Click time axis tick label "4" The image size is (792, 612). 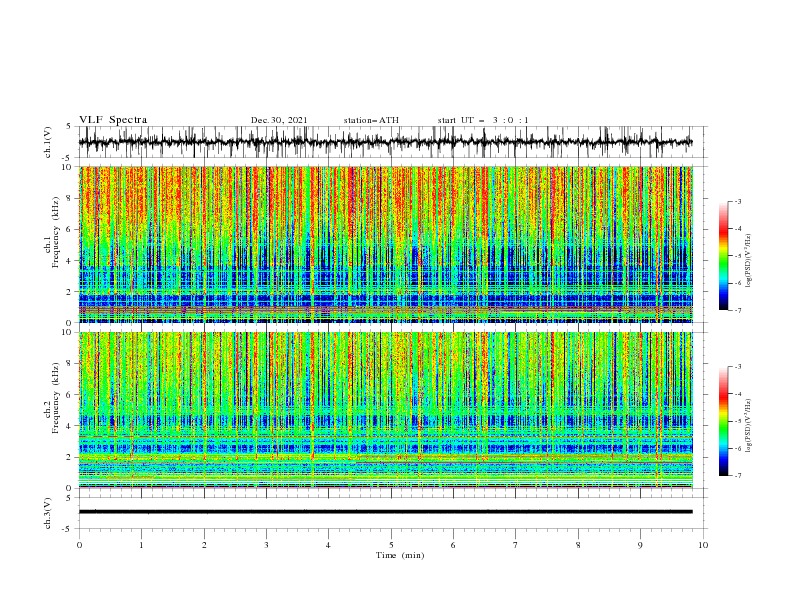point(329,545)
